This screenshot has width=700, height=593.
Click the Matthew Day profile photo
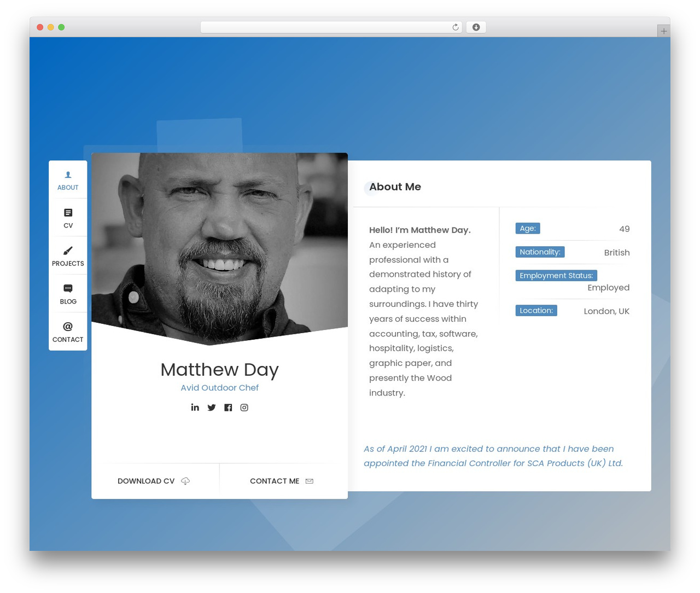click(x=219, y=248)
